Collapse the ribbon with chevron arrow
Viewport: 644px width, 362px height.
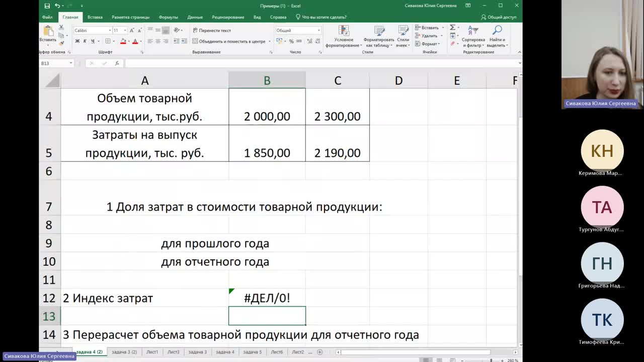519,52
